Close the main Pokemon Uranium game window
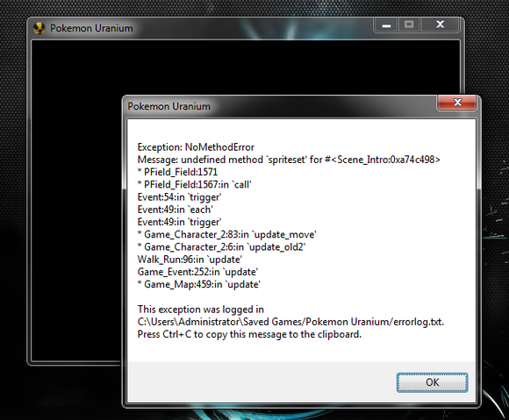 pyautogui.click(x=440, y=25)
